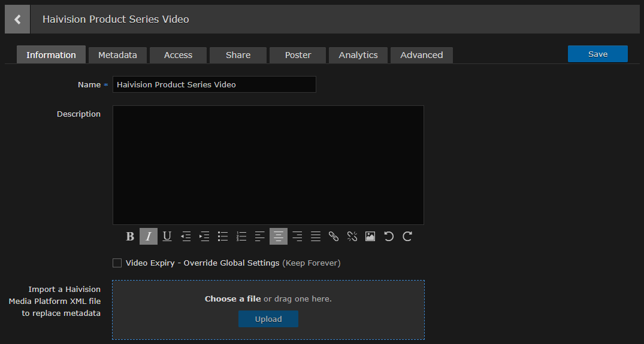
Task: Enable Video Expiry override checkbox
Action: [117, 263]
